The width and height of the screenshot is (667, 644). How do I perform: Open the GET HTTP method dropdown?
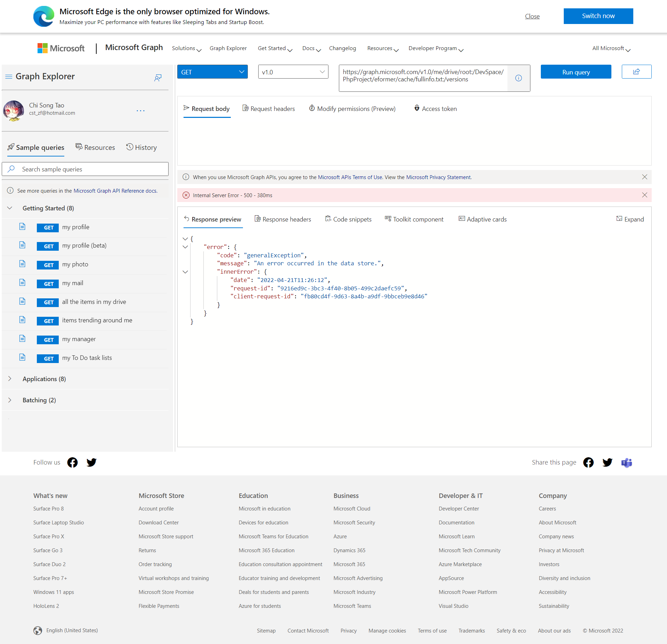(212, 72)
